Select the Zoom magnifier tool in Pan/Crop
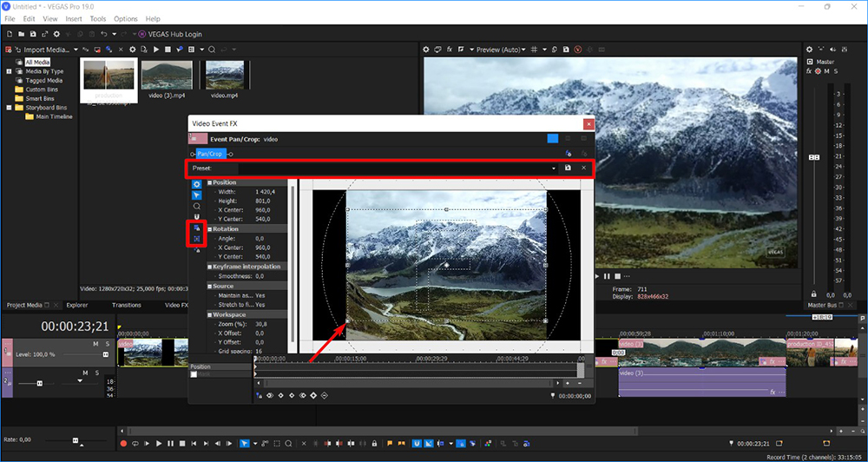This screenshot has height=462, width=868. [x=196, y=207]
